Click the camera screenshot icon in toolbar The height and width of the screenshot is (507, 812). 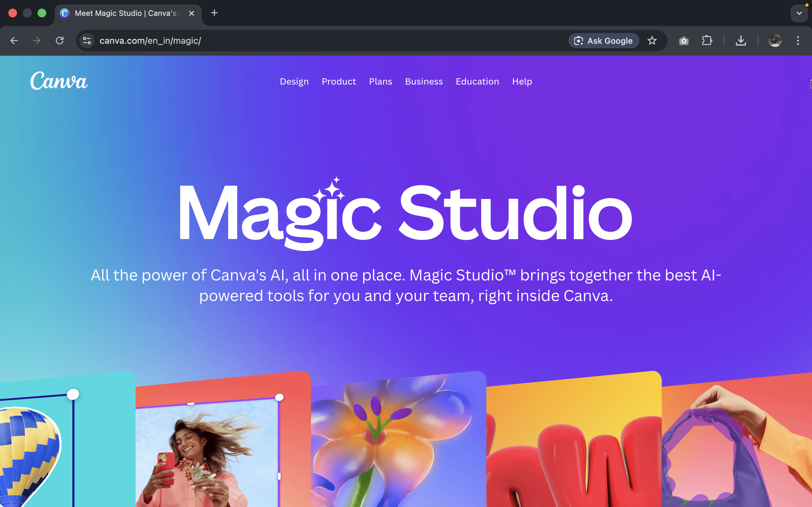(684, 41)
